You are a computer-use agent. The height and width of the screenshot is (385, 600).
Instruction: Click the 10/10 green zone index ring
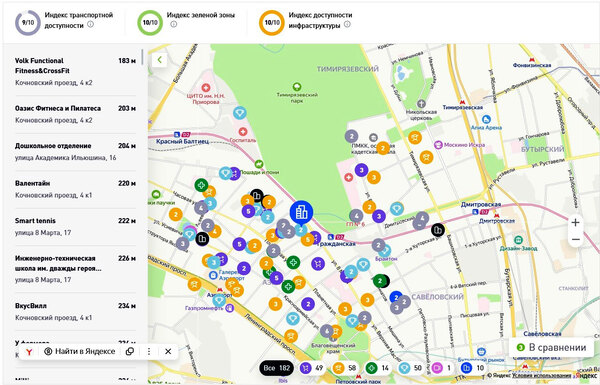coord(150,23)
